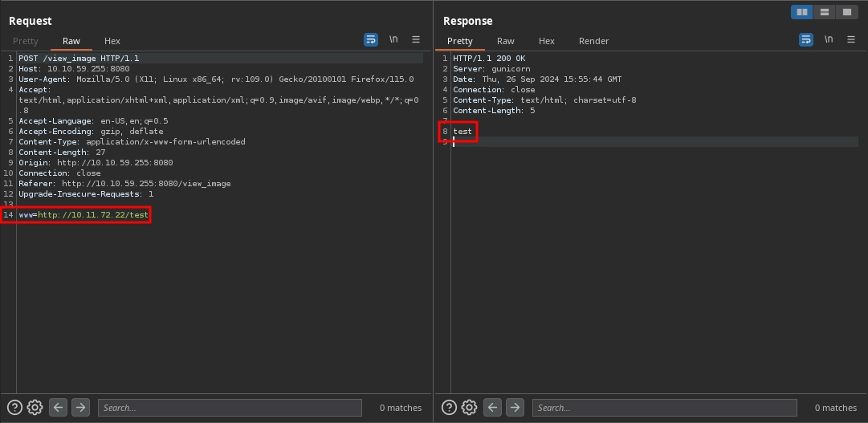The image size is (868, 423).
Task: Show non-printable characters in Response panel
Action: pyautogui.click(x=829, y=39)
